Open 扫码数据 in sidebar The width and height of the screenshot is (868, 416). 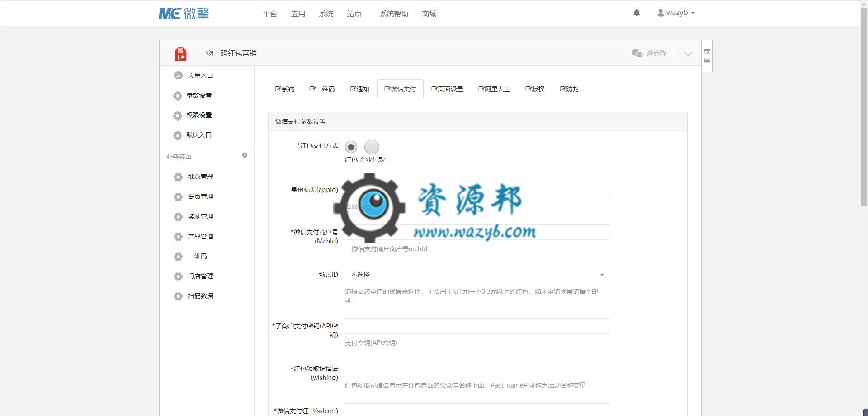200,296
